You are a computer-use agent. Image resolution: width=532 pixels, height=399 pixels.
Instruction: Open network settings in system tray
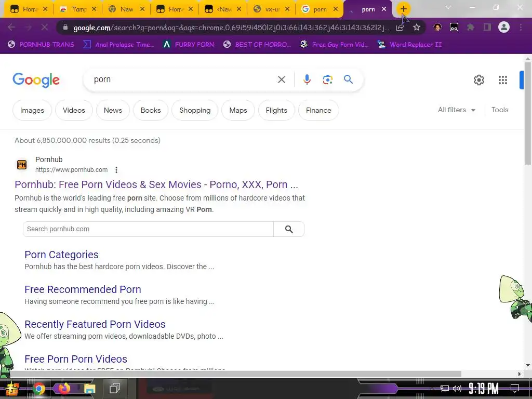(x=445, y=389)
